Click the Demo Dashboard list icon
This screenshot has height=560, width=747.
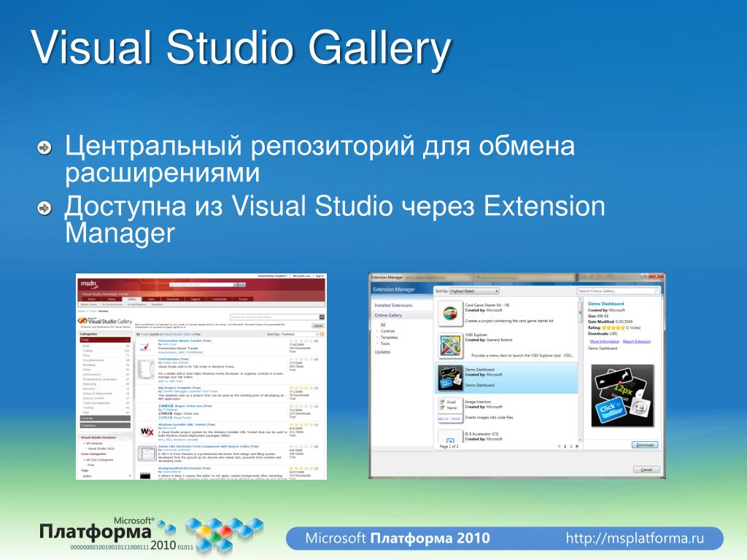(x=449, y=378)
